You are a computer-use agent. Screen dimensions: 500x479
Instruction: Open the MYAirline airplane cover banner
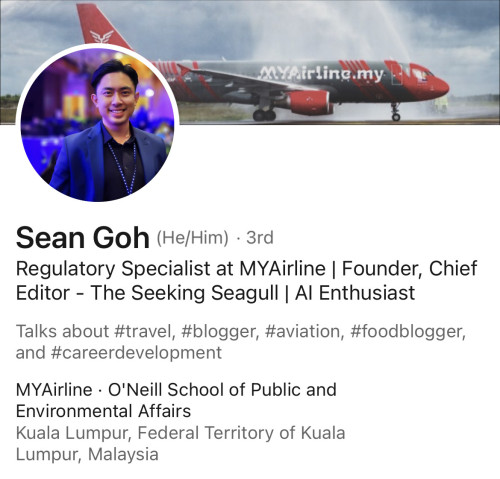point(250,62)
